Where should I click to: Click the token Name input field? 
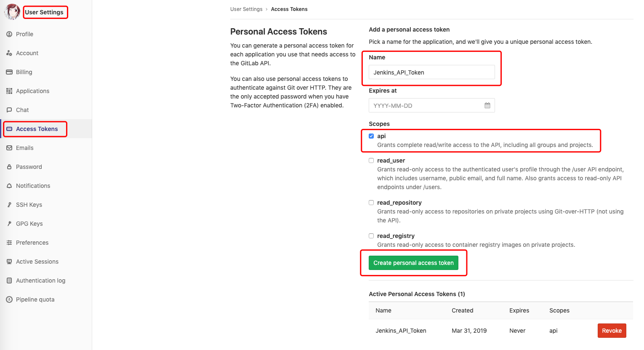click(x=431, y=72)
